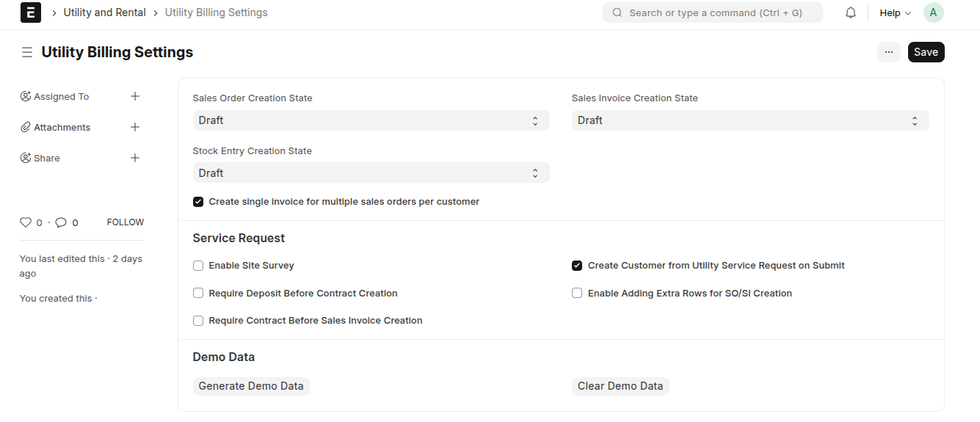980x422 pixels.
Task: Go to Utility and Rental breadcrumb
Action: point(105,12)
